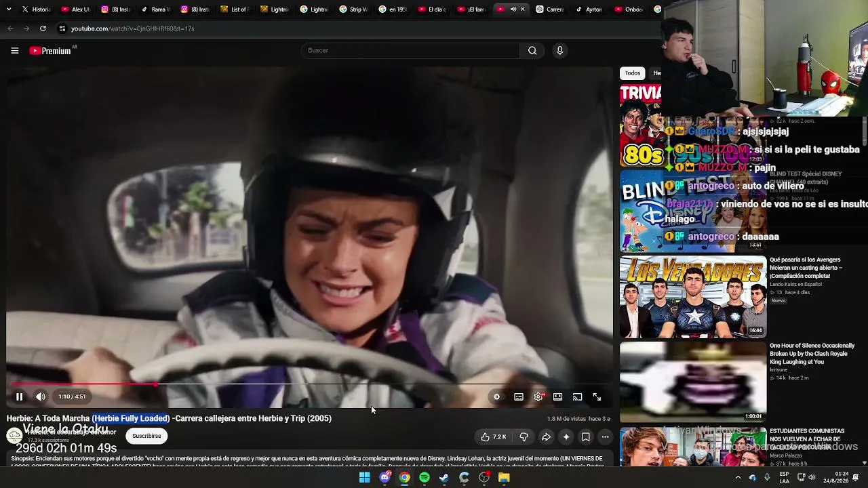Share the Herbie video
The image size is (868, 488).
(546, 437)
